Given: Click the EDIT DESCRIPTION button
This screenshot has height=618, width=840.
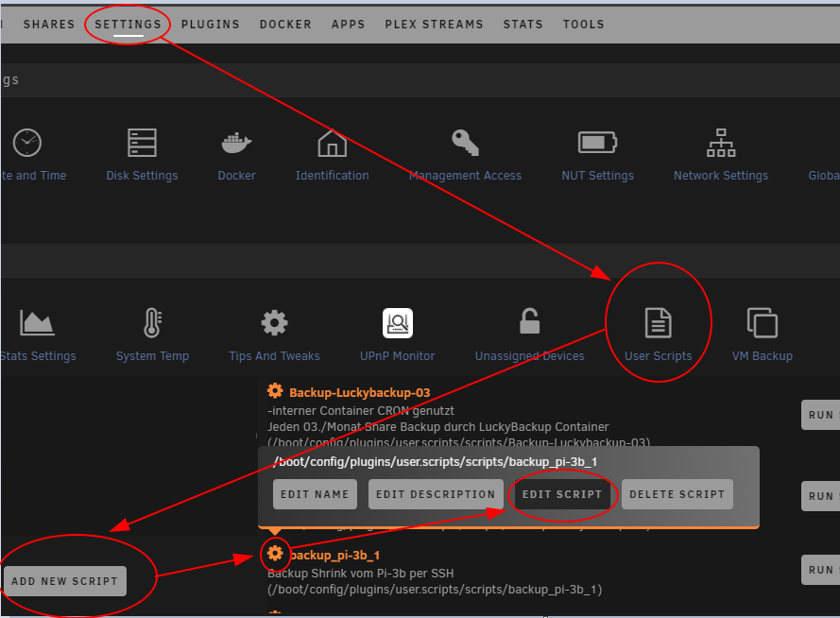Looking at the screenshot, I should 436,494.
